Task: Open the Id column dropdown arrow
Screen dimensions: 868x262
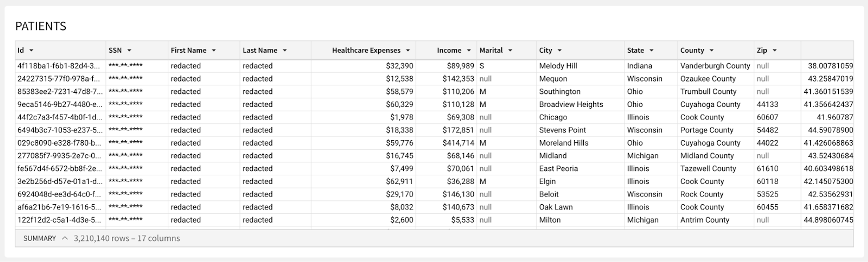Action: [x=31, y=51]
